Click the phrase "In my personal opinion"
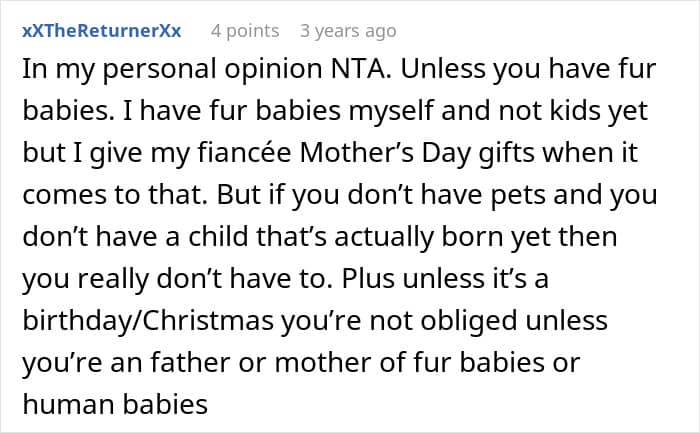 (172, 70)
